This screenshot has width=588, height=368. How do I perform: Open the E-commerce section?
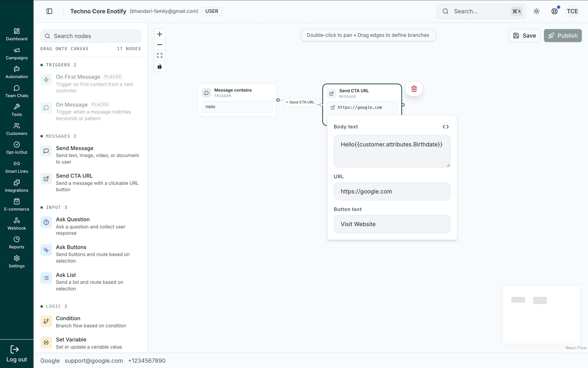click(17, 205)
